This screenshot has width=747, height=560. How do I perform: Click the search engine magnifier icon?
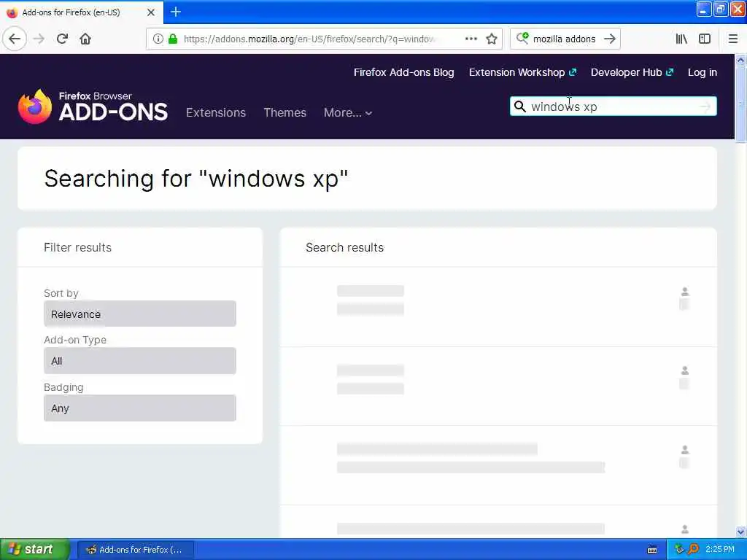point(522,38)
